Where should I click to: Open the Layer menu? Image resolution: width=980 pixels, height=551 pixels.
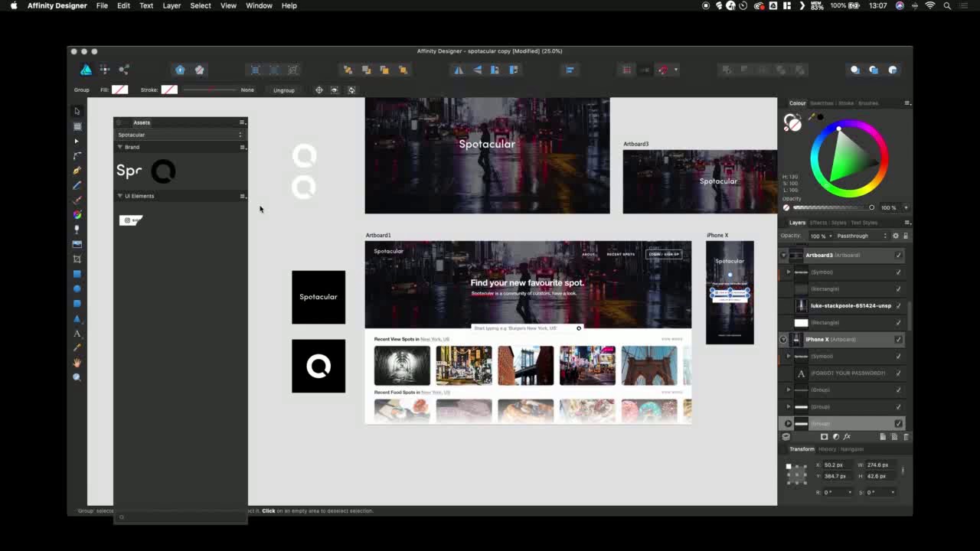171,5
